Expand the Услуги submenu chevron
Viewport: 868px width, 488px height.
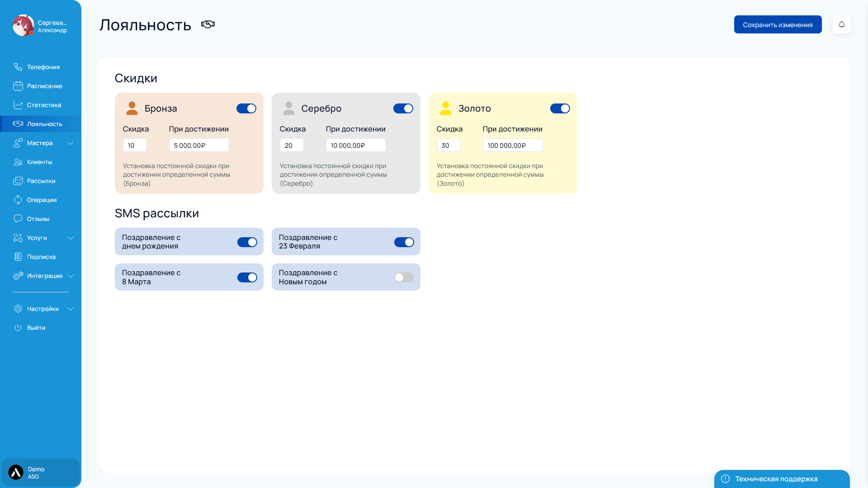[71, 238]
